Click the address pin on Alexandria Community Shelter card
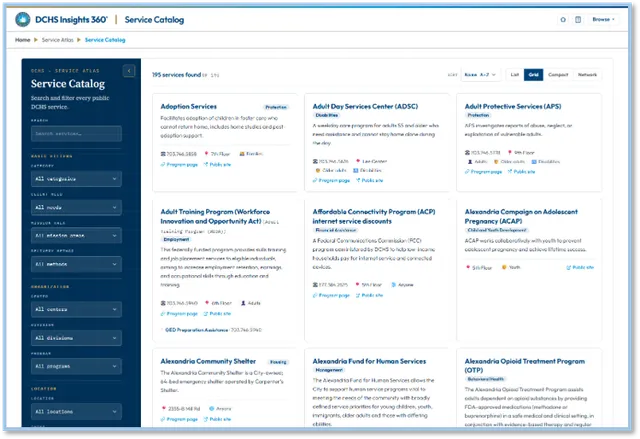Image resolution: width=640 pixels, height=439 pixels. click(x=164, y=408)
